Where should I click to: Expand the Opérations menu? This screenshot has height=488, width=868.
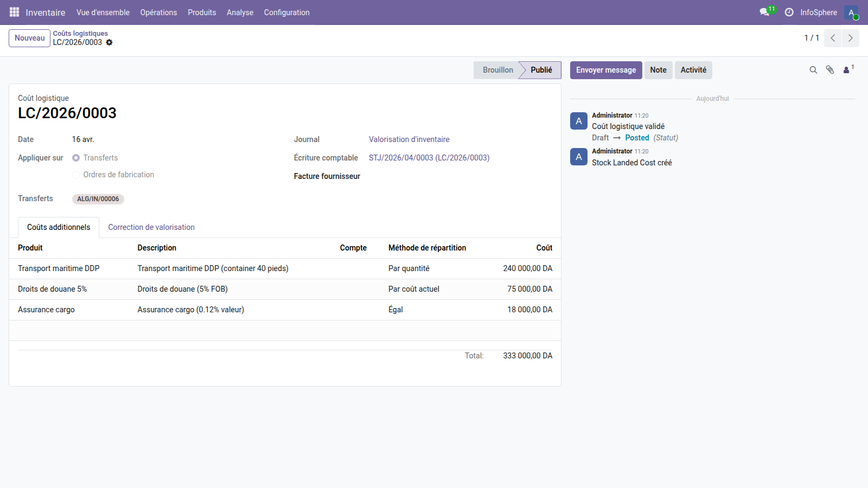click(x=158, y=12)
